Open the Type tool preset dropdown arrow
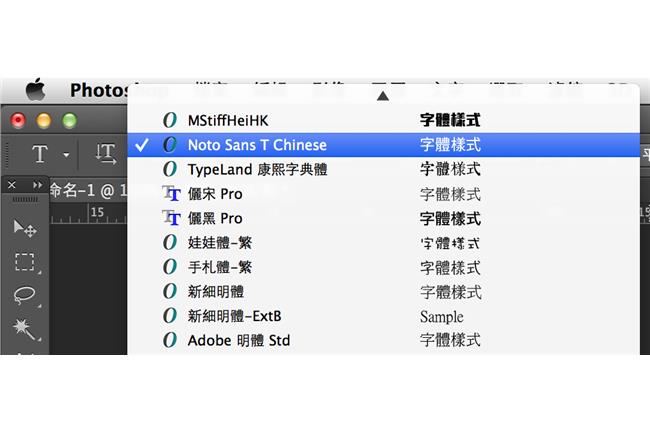 tap(66, 155)
